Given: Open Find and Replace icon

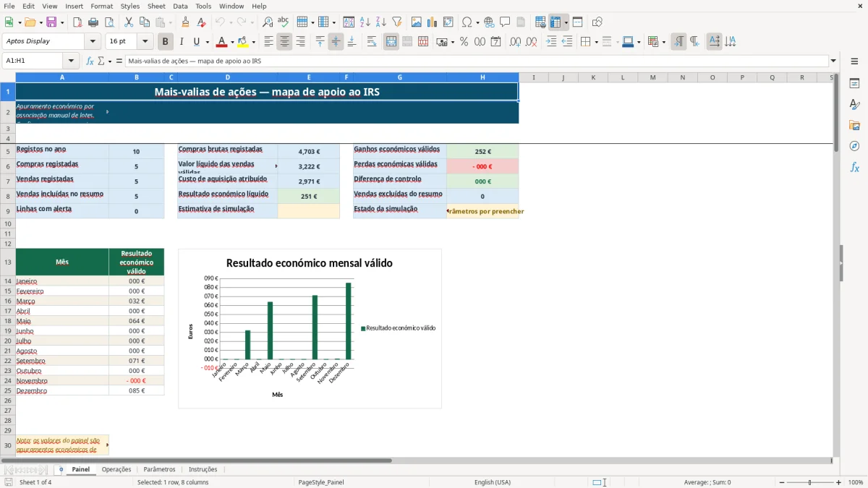Looking at the screenshot, I should pos(268,22).
